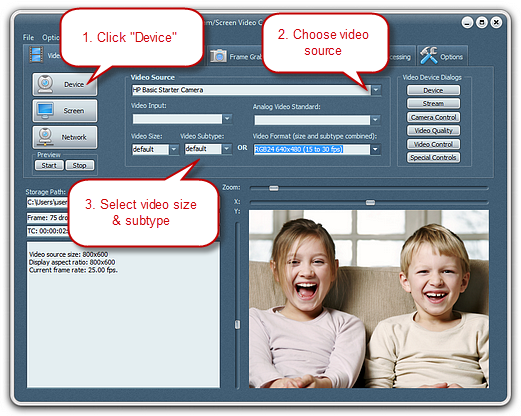521x416 pixels.
Task: Open the Video Size dropdown
Action: click(x=174, y=149)
